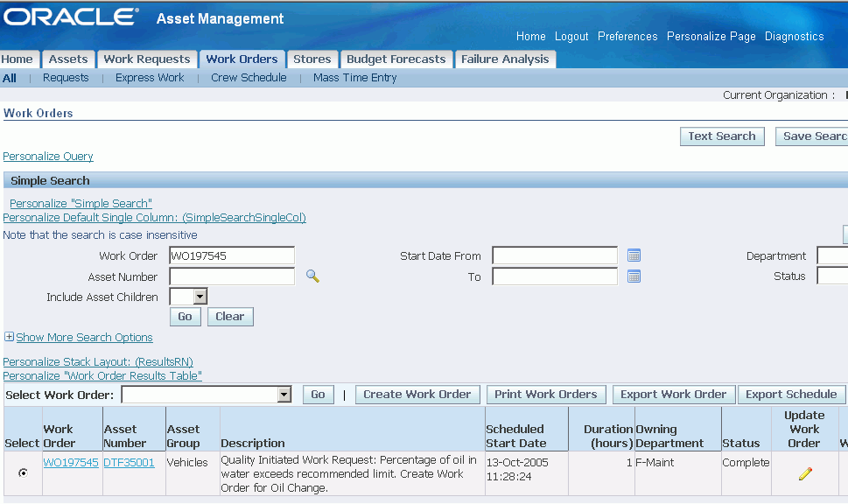
Task: Open the Mass Time Entry subtab
Action: click(x=354, y=78)
